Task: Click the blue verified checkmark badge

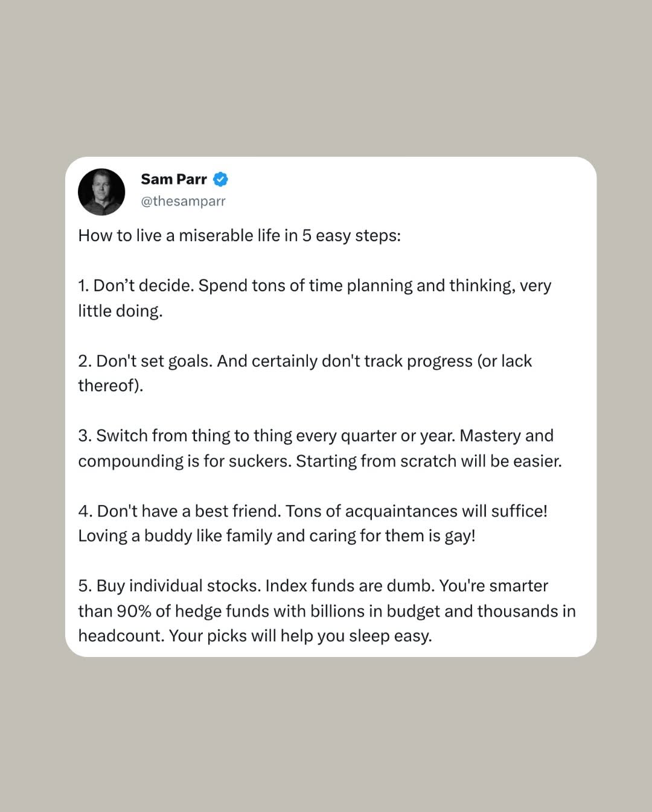Action: click(x=221, y=179)
